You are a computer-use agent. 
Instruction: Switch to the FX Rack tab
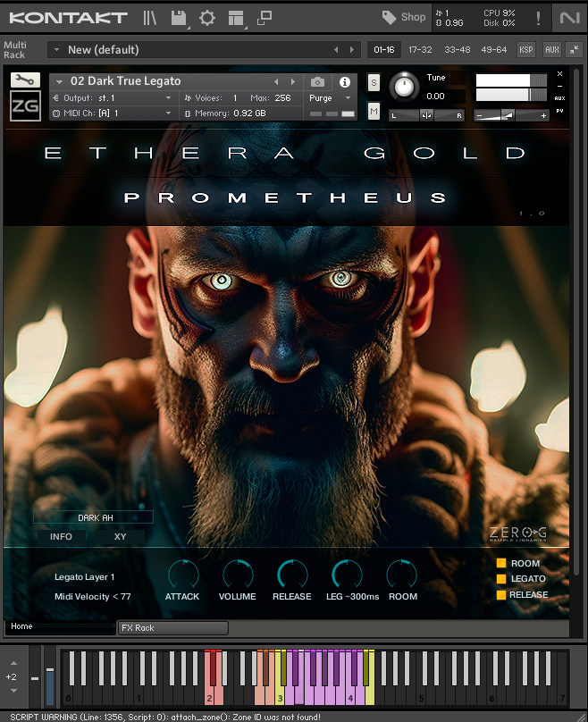(172, 628)
